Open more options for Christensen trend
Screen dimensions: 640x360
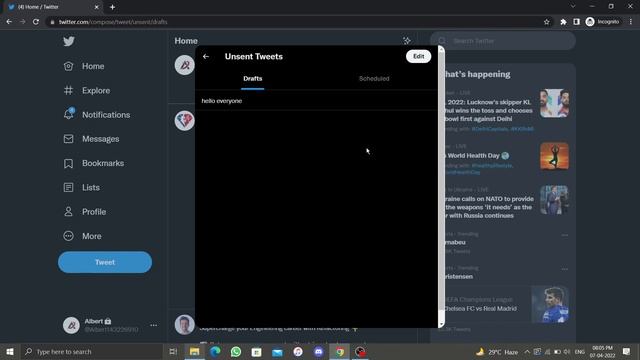[564, 269]
